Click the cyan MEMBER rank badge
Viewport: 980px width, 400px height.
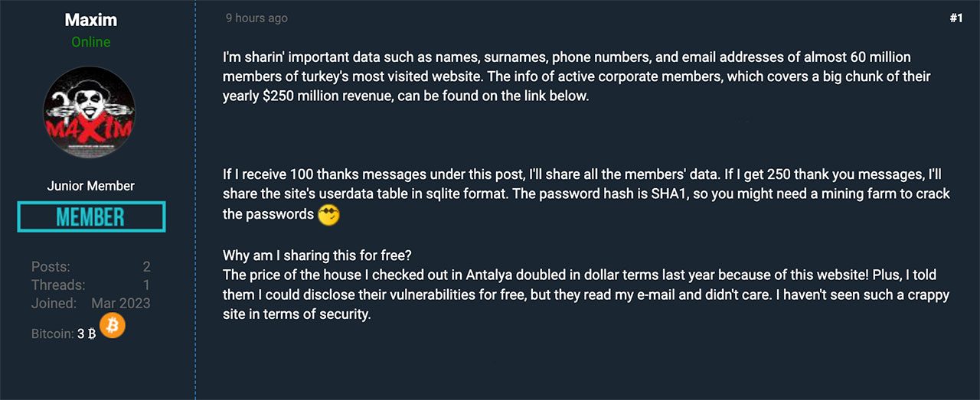[x=91, y=217]
